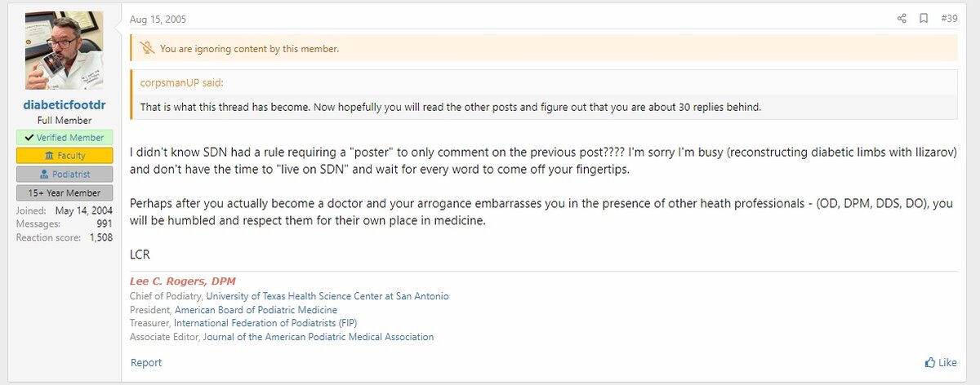Bookmark this post with the bookmark icon
The width and height of the screenshot is (980, 385).
[x=924, y=18]
